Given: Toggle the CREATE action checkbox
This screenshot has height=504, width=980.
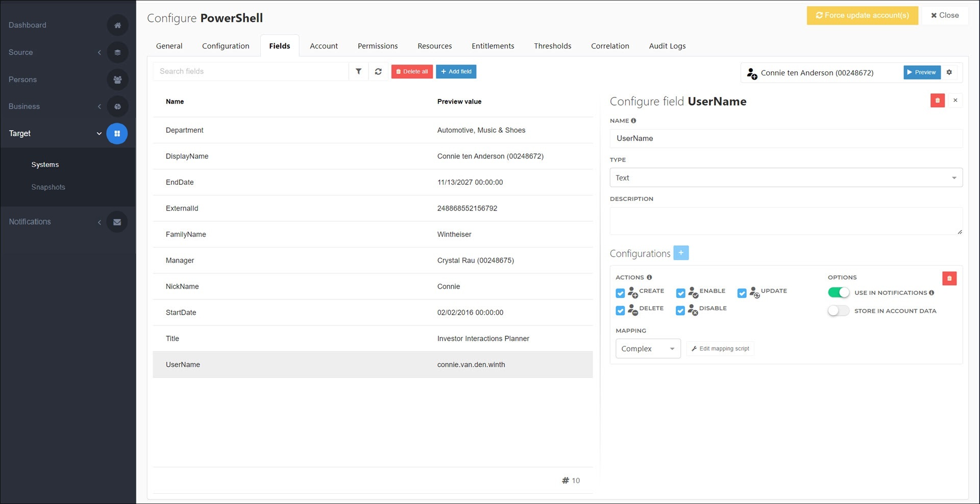Looking at the screenshot, I should (x=620, y=293).
